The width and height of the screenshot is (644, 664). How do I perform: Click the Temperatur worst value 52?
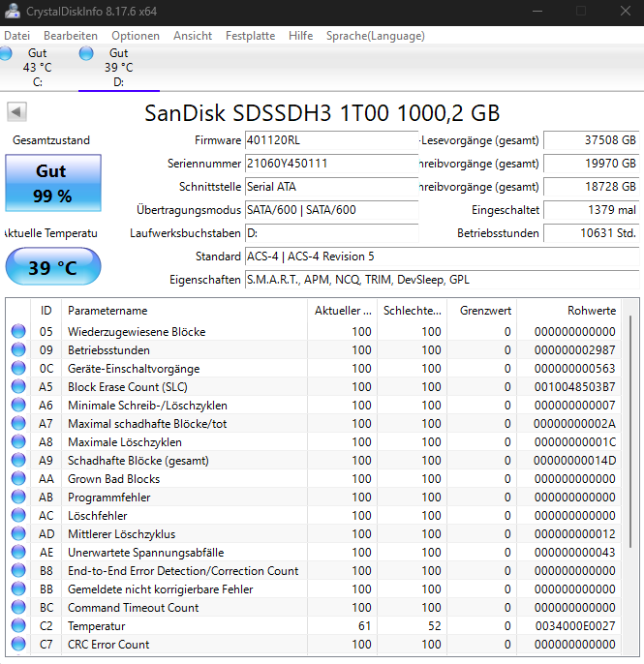click(434, 626)
